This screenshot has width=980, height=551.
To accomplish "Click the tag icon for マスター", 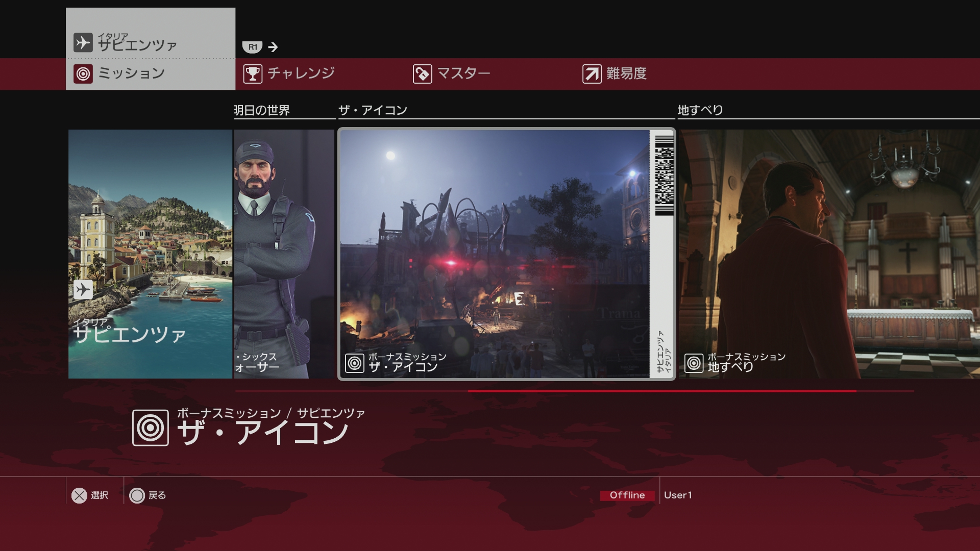I will [x=422, y=74].
